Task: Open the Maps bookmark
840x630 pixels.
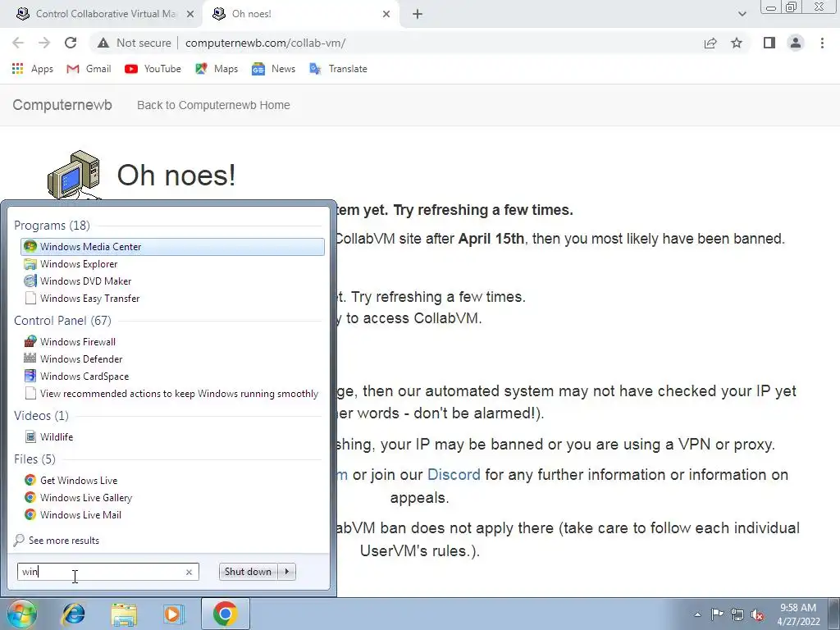Action: [217, 69]
